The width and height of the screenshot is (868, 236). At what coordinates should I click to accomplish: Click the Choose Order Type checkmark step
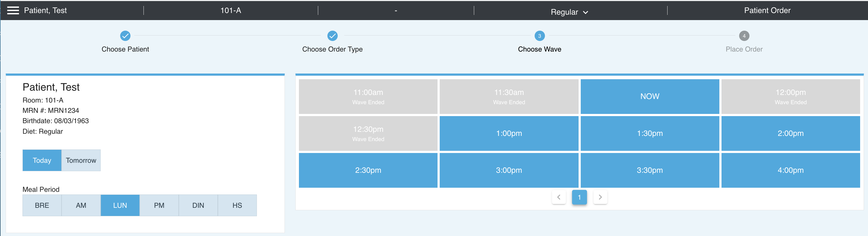click(x=332, y=36)
